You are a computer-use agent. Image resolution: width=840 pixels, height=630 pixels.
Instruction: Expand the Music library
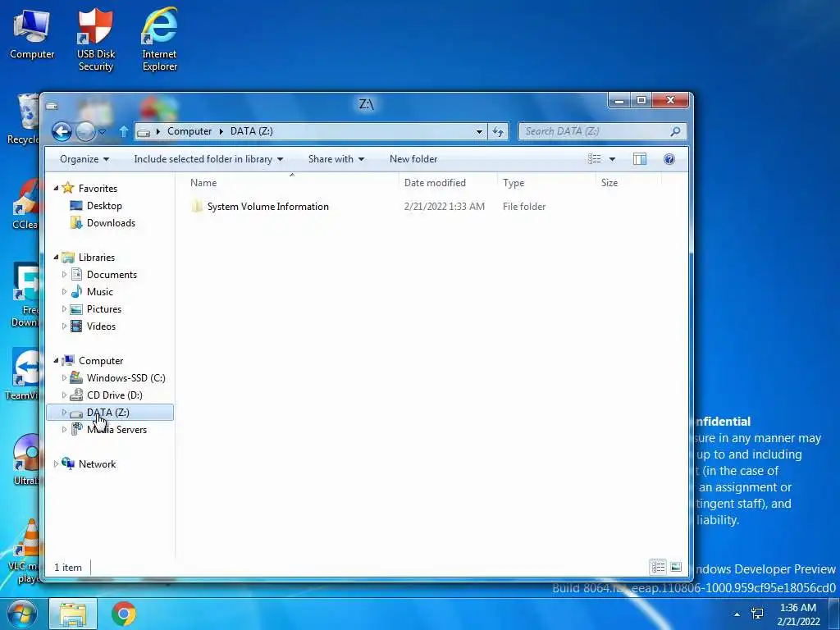[64, 291]
